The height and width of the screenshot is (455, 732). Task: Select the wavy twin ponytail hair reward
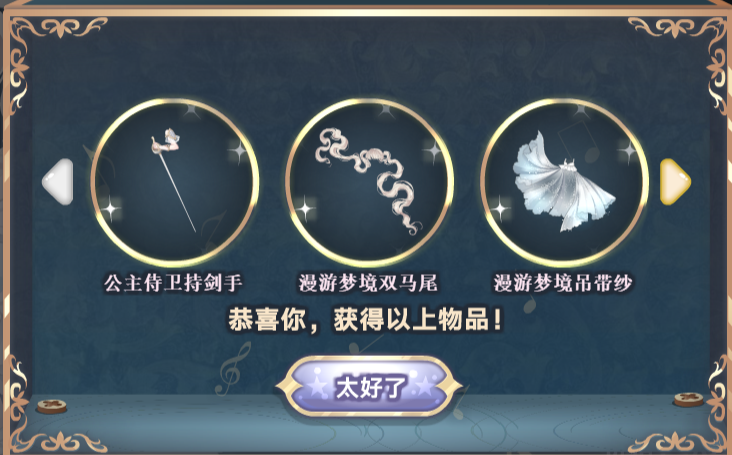pos(369,182)
